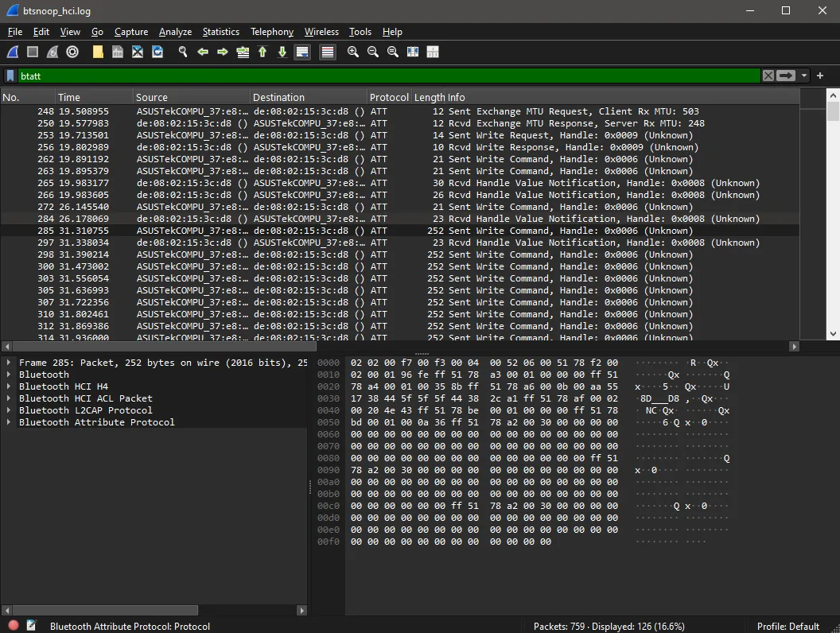Open the Telephony menu
The width and height of the screenshot is (840, 633).
click(x=272, y=32)
